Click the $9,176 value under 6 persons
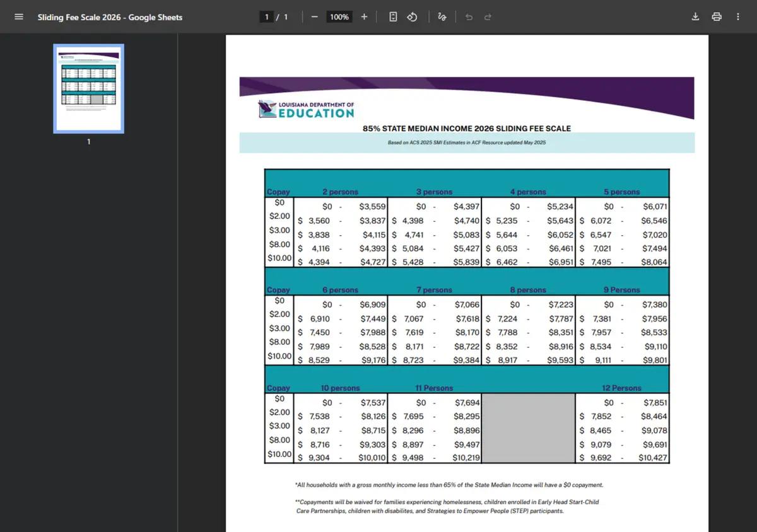The height and width of the screenshot is (532, 757). pos(373,361)
